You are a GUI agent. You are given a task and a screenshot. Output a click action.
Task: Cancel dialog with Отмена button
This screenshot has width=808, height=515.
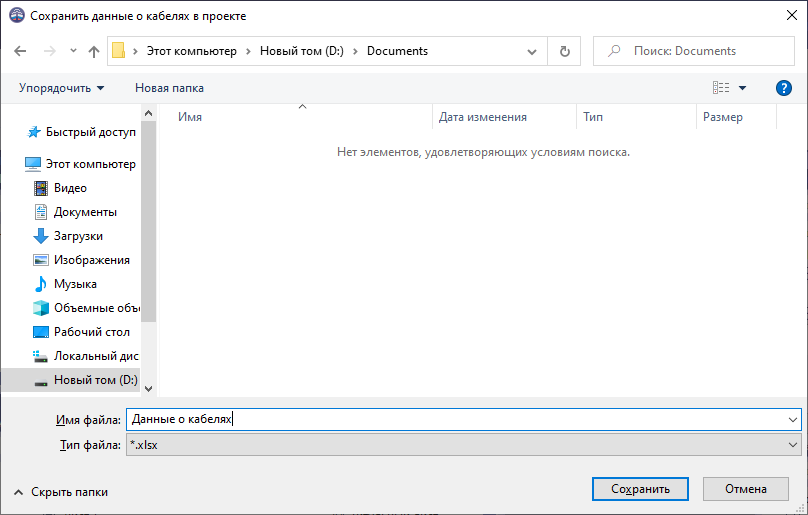tap(745, 489)
